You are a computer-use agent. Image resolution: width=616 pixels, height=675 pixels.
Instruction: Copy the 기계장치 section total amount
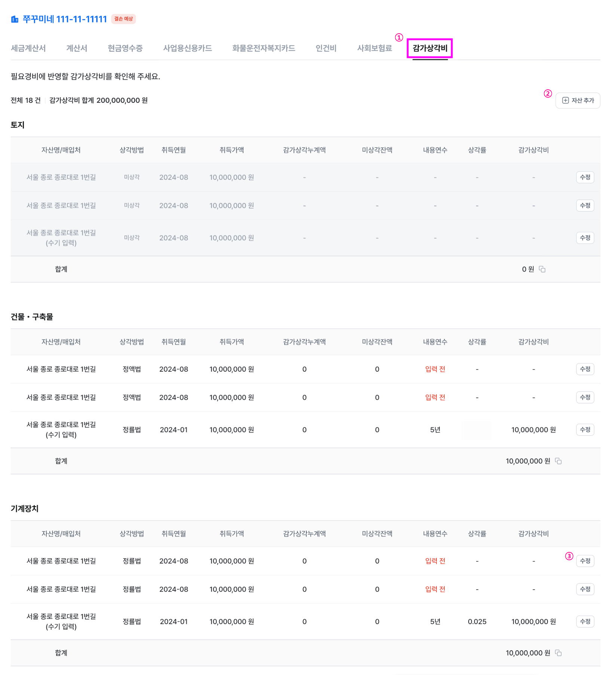(x=558, y=653)
